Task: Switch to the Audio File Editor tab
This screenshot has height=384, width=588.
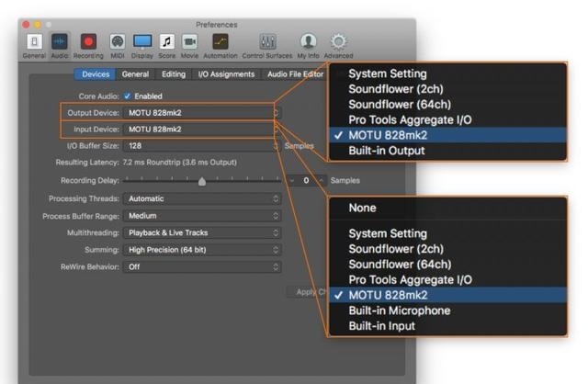Action: 295,74
